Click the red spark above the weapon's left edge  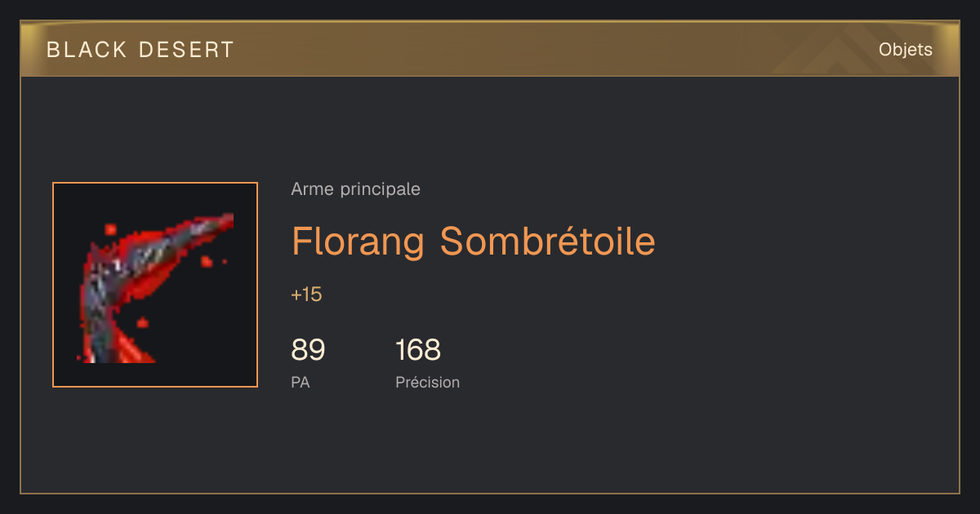[x=110, y=228]
